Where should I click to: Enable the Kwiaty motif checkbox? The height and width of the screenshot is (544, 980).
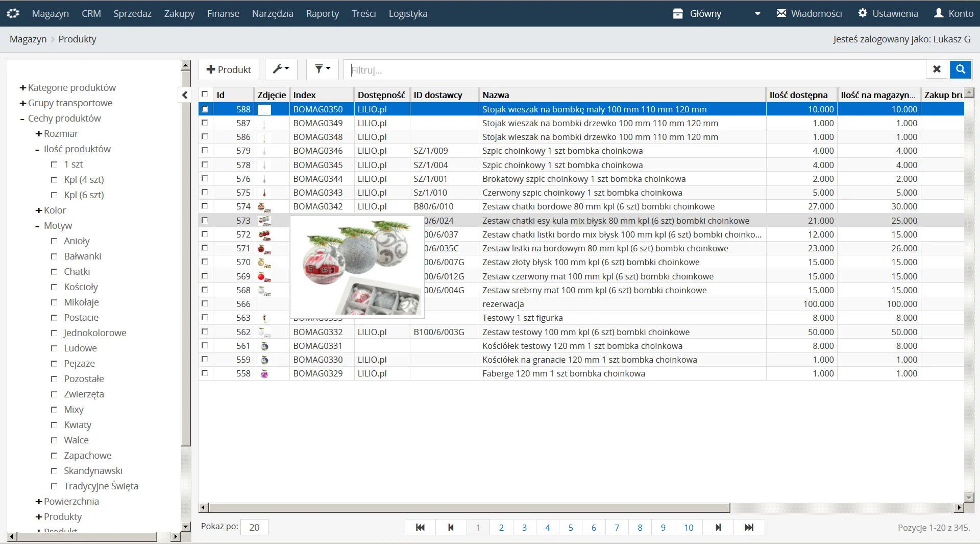point(54,425)
